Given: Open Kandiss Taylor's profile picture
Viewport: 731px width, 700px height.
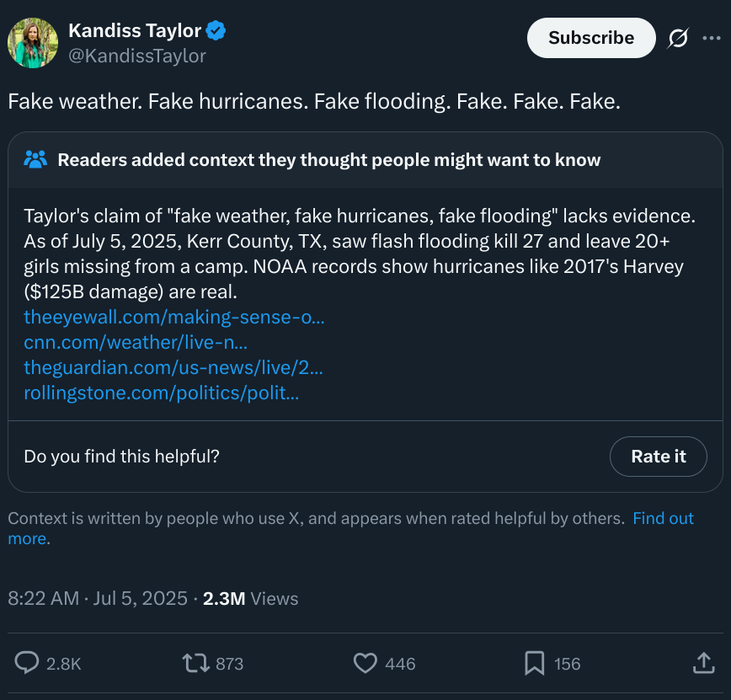Looking at the screenshot, I should pyautogui.click(x=33, y=43).
